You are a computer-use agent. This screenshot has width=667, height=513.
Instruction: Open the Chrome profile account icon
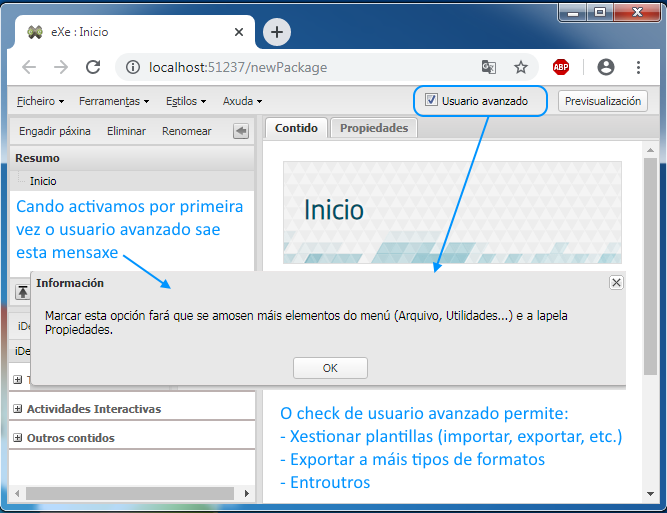tap(605, 68)
